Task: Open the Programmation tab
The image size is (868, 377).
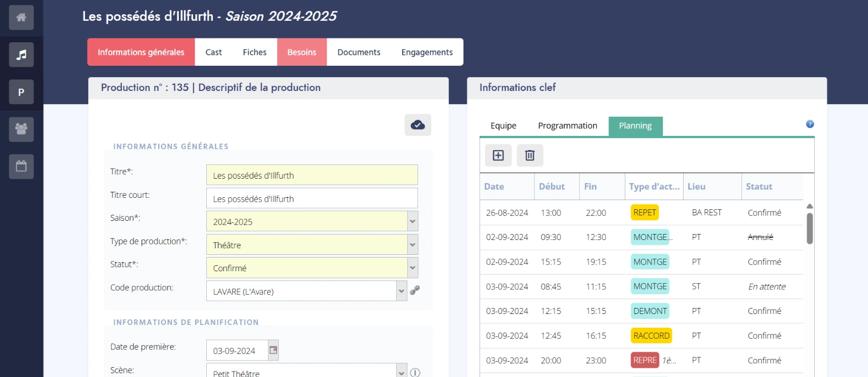Action: point(567,126)
